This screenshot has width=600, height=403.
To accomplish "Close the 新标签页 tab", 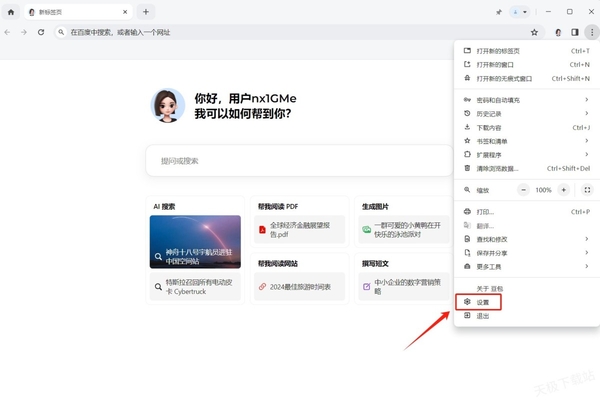I will coord(124,12).
